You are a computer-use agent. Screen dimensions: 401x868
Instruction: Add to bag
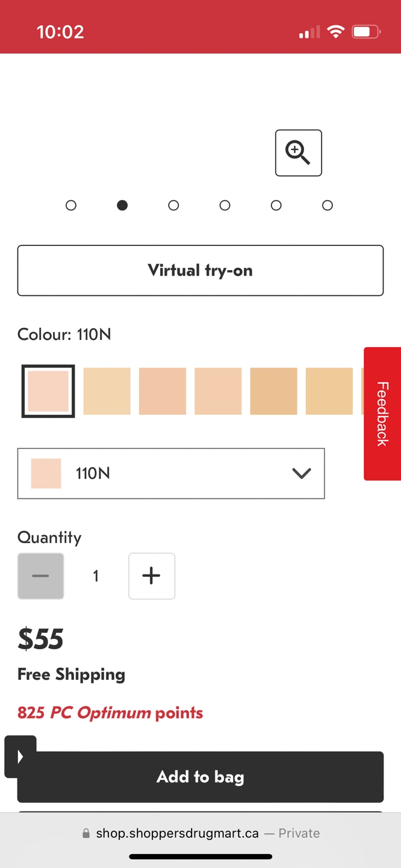click(200, 777)
